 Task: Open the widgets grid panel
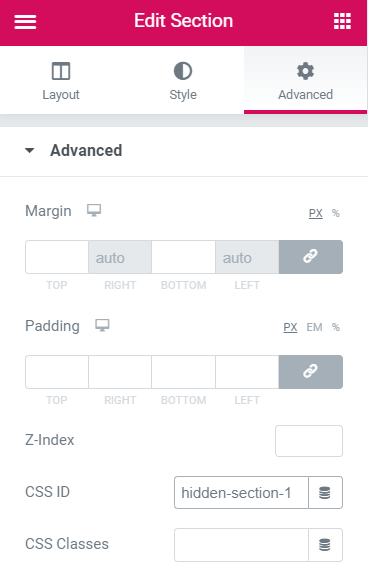click(342, 21)
